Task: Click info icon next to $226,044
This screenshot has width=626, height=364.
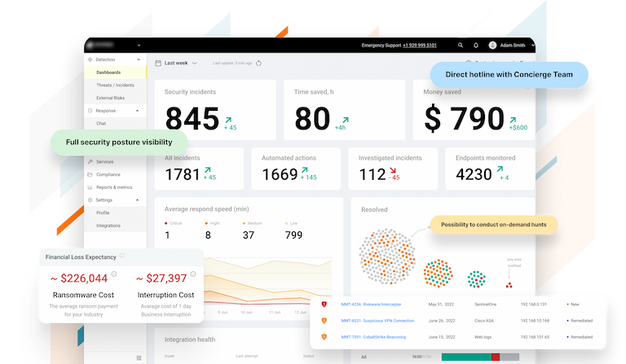Action: pos(114,274)
